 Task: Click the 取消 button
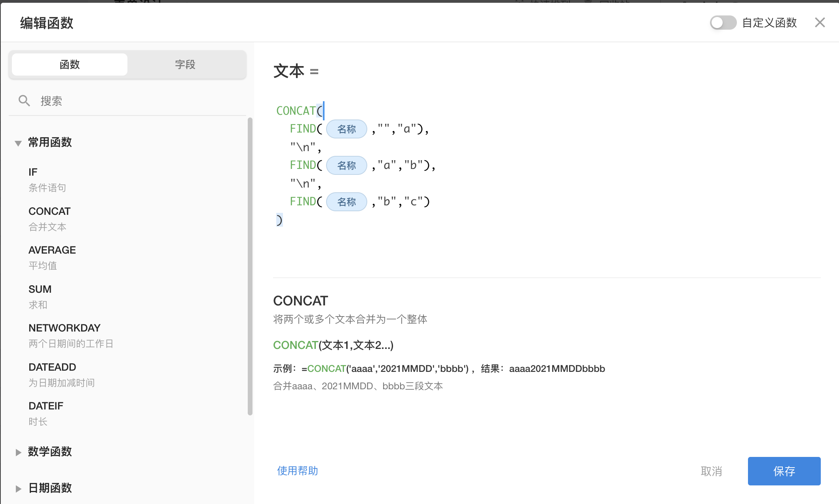(x=711, y=471)
